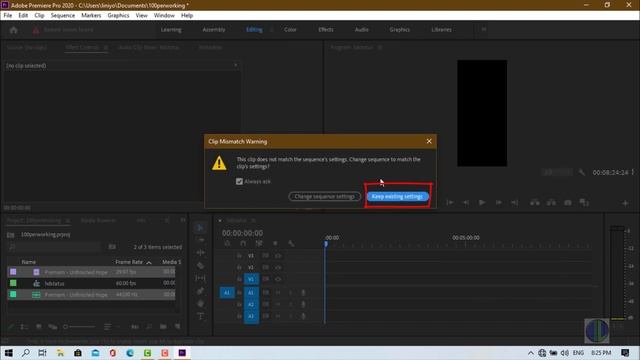Open the Effect Controls panel menu
Image resolution: width=640 pixels, height=360 pixels.
pos(106,47)
